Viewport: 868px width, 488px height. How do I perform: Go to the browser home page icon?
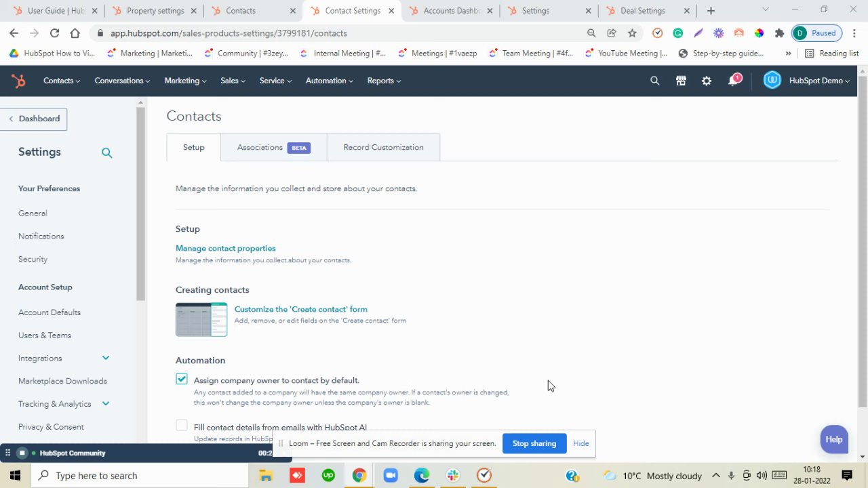pyautogui.click(x=75, y=33)
